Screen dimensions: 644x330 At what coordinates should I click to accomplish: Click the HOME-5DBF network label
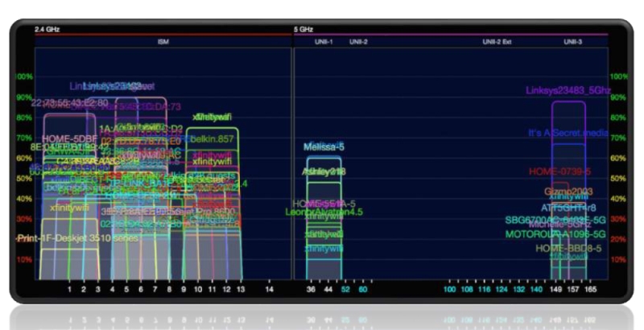click(x=69, y=139)
